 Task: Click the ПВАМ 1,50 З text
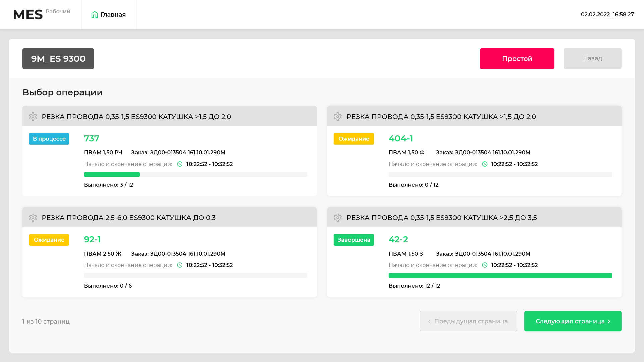(406, 254)
